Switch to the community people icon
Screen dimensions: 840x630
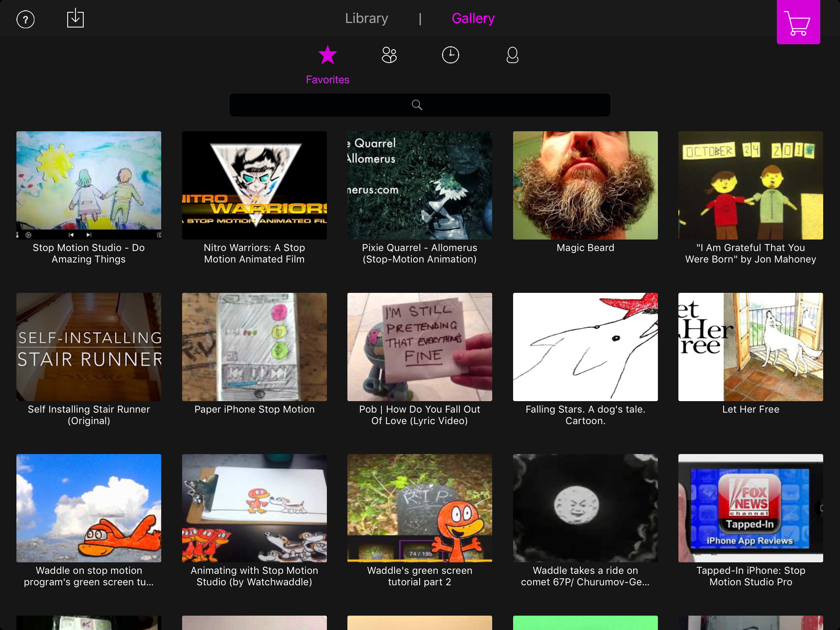pos(389,55)
